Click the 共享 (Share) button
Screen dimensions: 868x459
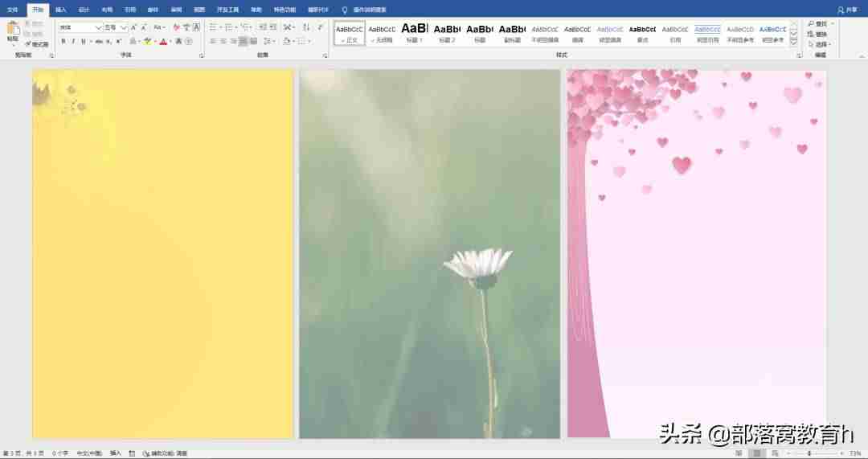pos(847,10)
